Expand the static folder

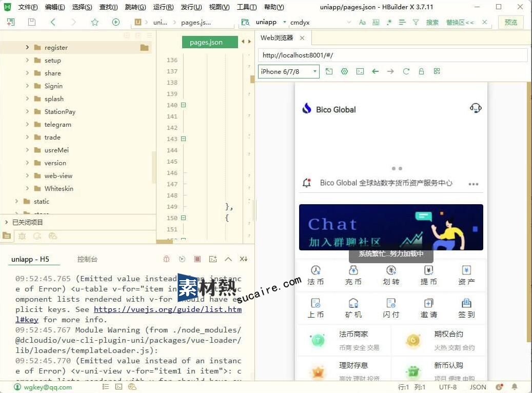coord(16,201)
